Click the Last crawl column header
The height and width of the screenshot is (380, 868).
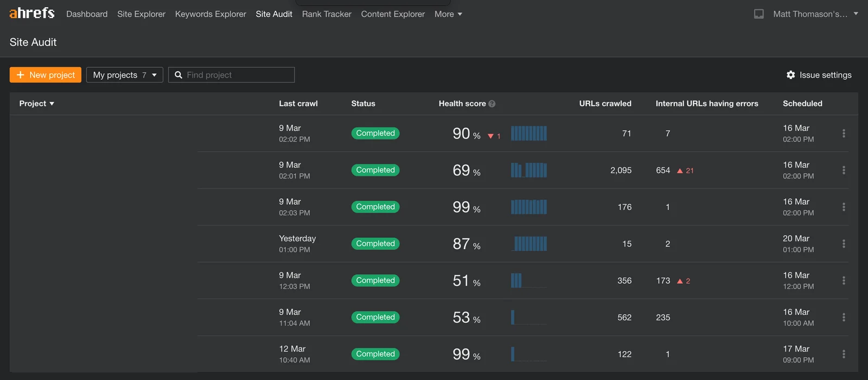[298, 104]
